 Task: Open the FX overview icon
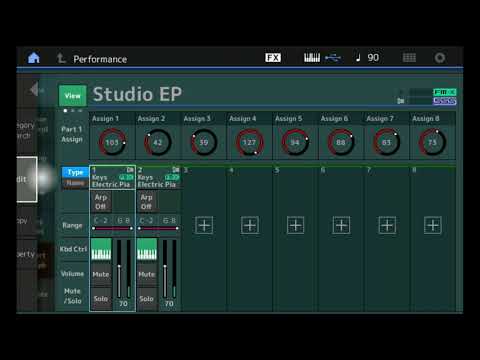273,58
